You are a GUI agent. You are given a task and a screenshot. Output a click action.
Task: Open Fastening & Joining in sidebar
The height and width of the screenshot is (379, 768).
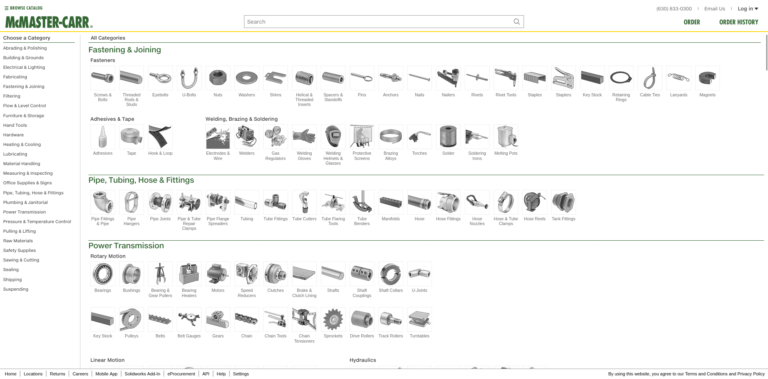(x=24, y=87)
